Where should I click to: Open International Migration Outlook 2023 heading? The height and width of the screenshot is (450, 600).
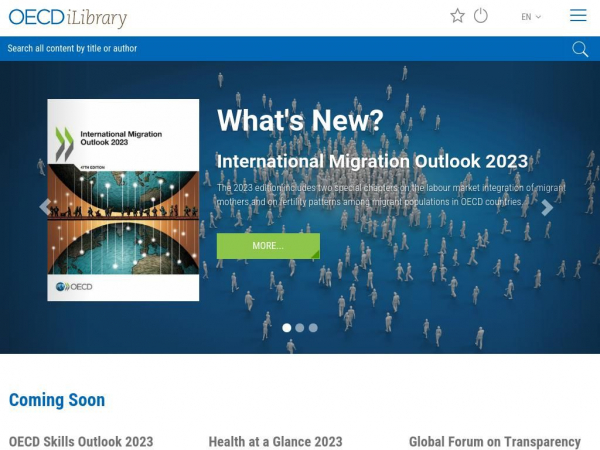372,161
